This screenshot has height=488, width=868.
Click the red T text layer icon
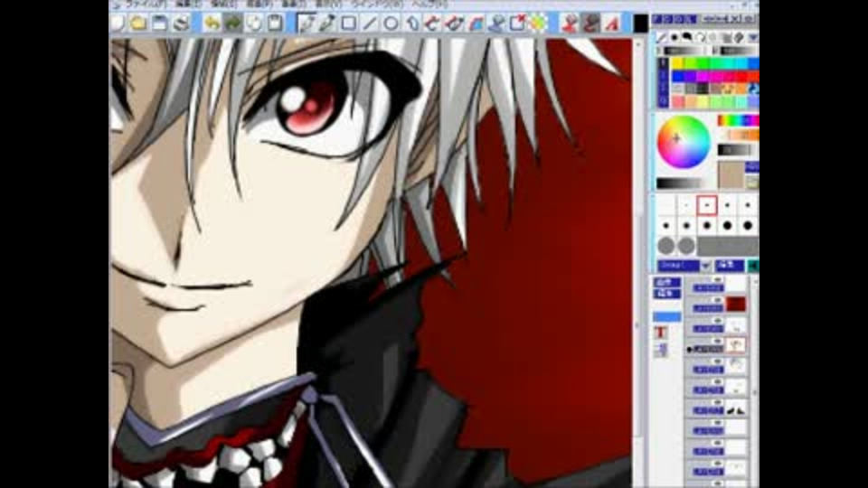660,333
